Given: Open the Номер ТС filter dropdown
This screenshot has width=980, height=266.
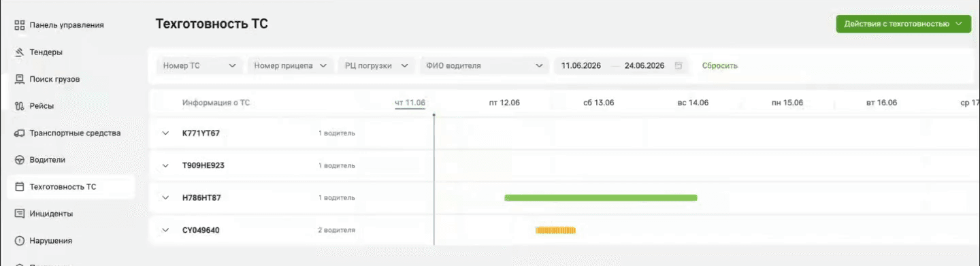Looking at the screenshot, I should pyautogui.click(x=200, y=66).
